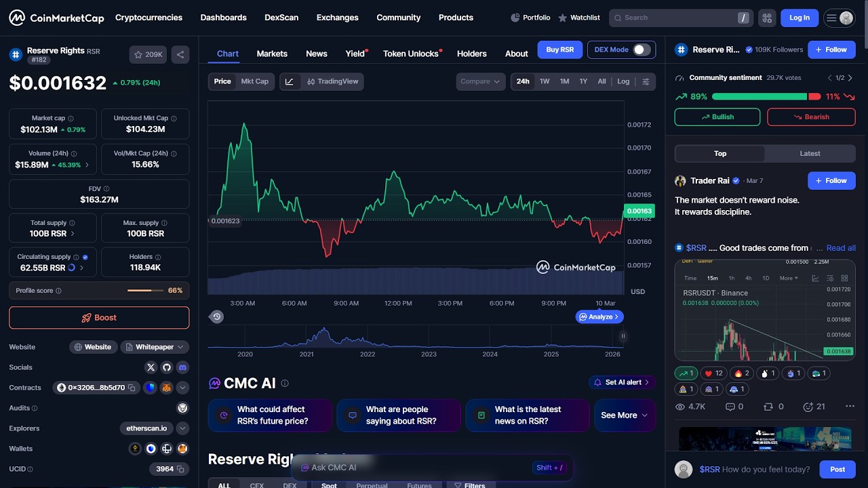Click the chart history clock icon

216,317
